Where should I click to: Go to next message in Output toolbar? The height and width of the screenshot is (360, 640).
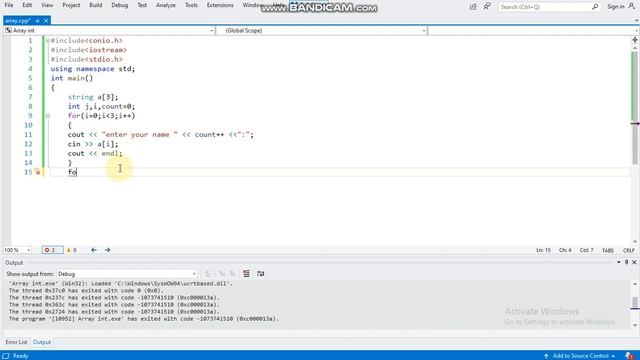click(233, 273)
